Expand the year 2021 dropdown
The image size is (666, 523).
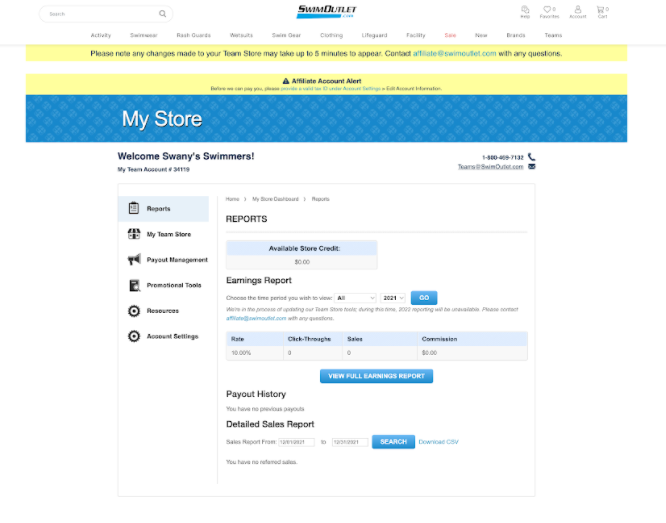click(393, 298)
